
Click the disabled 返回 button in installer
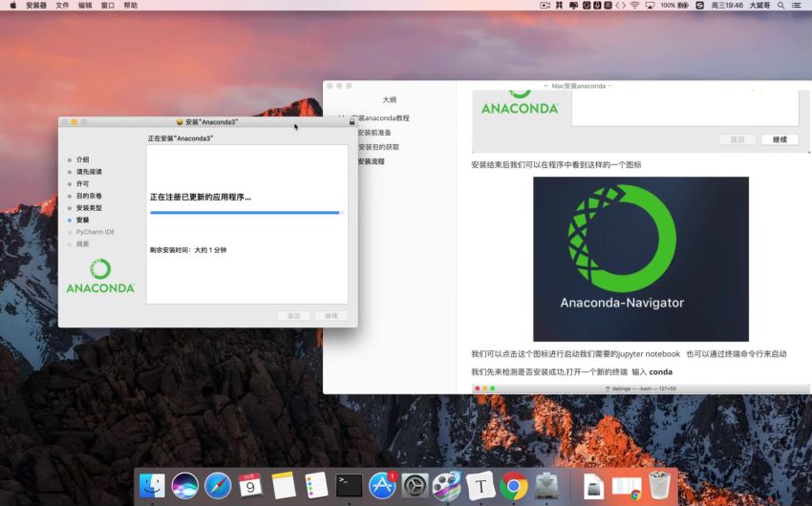(x=293, y=316)
